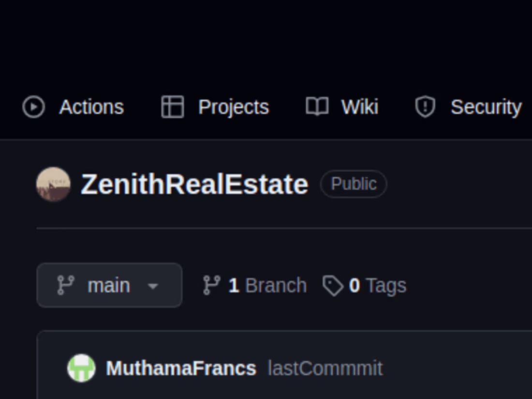Screen dimensions: 532x399
Task: Click MuthamaFrancs profile avatar
Action: coord(81,368)
